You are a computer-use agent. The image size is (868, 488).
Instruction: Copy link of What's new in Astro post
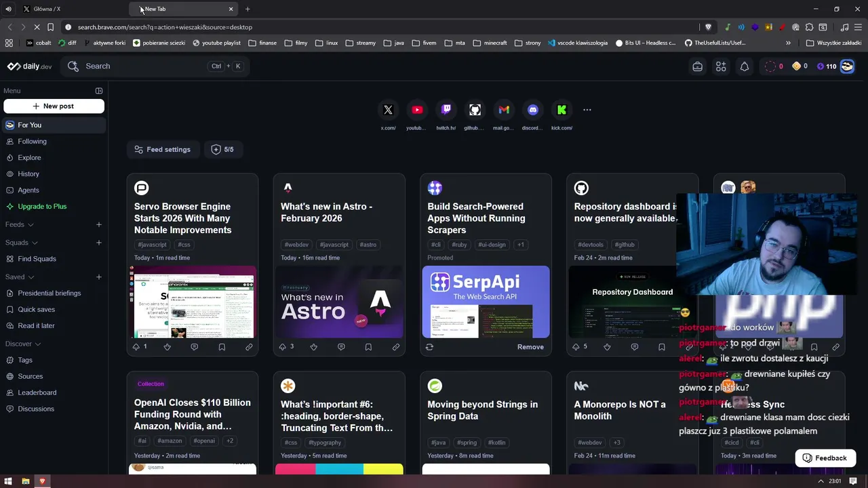(395, 347)
